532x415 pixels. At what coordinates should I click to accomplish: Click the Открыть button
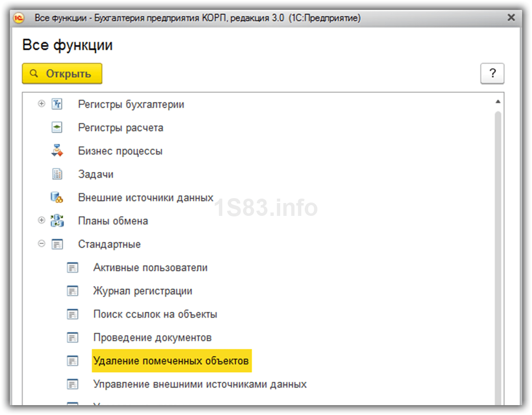click(62, 73)
